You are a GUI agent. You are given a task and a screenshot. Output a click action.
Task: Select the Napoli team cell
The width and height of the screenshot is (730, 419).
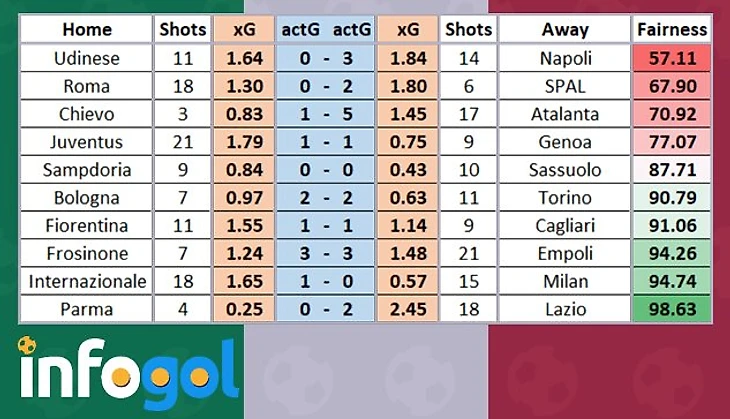point(565,59)
